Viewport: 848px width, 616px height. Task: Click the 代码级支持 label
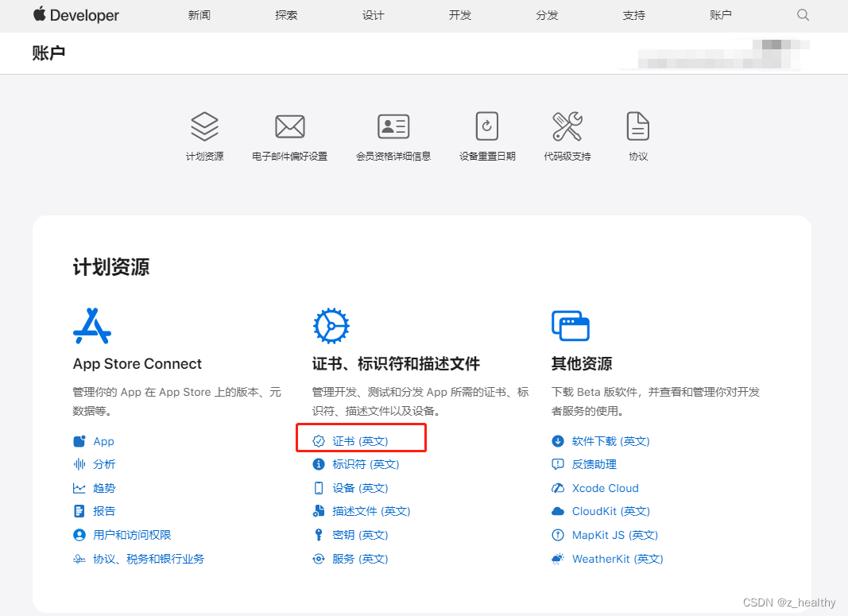pyautogui.click(x=567, y=157)
